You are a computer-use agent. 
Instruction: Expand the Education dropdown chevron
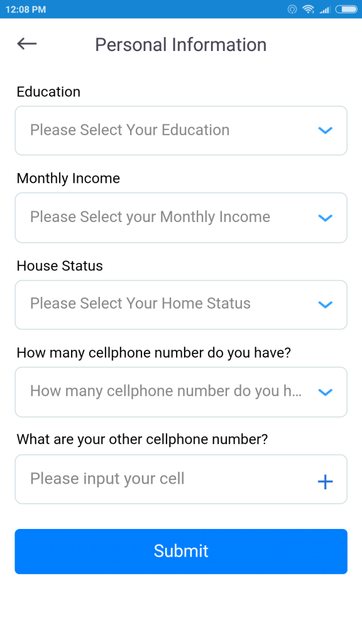pyautogui.click(x=325, y=130)
